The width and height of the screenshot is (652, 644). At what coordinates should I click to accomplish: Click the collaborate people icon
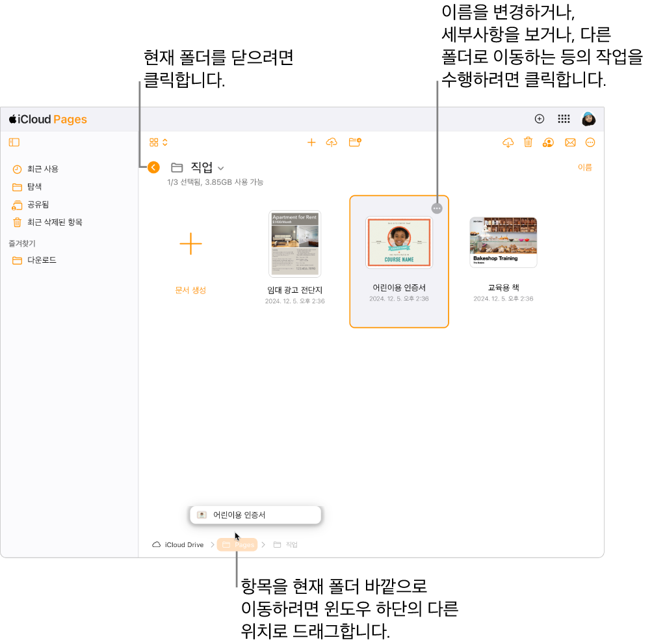(548, 142)
